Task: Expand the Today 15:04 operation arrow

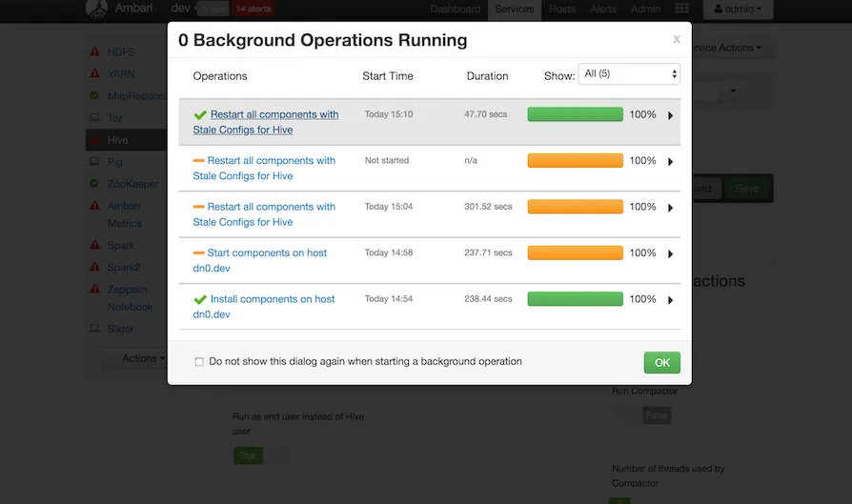Action: click(x=671, y=208)
